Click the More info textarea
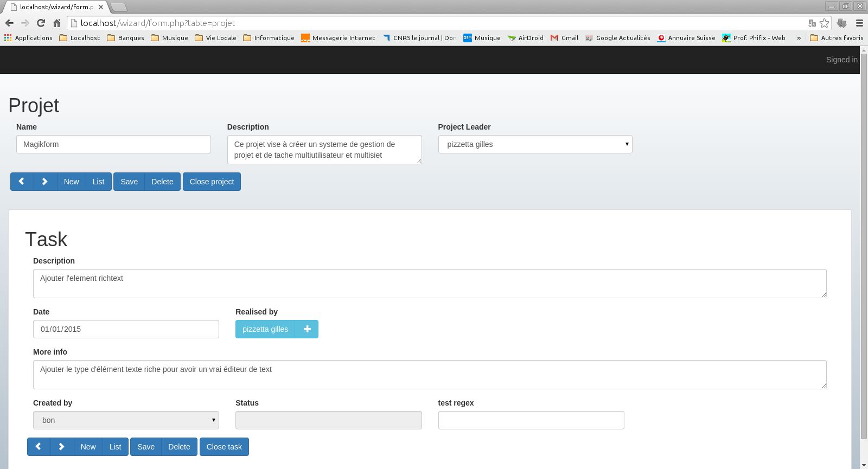Viewport: 868px width, 469px height. click(430, 375)
